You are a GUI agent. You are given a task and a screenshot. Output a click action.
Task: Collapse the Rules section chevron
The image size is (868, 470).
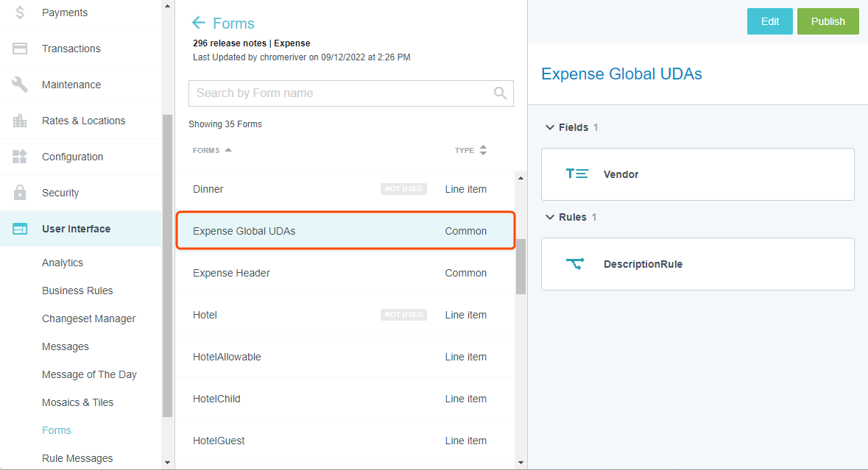click(x=549, y=217)
